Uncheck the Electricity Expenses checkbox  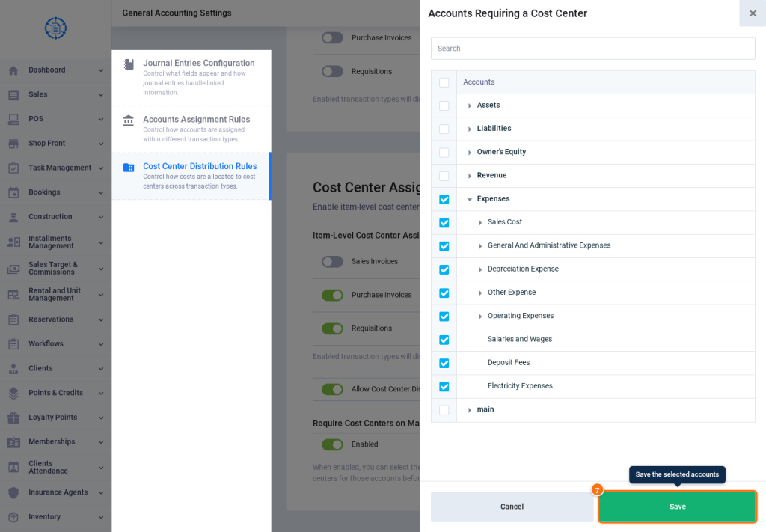(444, 386)
